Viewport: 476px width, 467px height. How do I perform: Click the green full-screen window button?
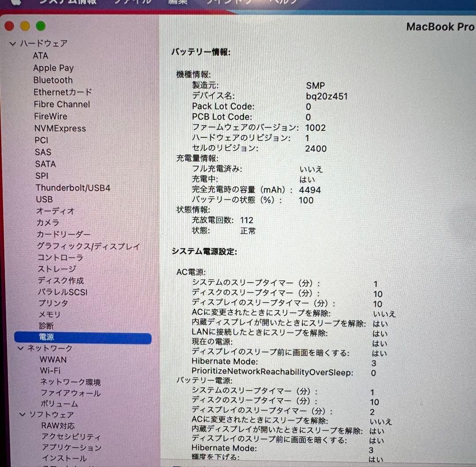point(41,26)
